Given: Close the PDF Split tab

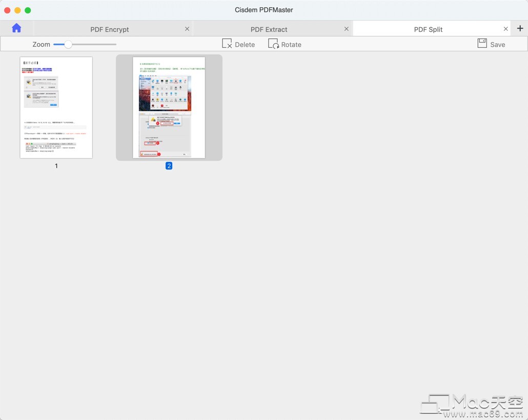Looking at the screenshot, I should [x=506, y=29].
